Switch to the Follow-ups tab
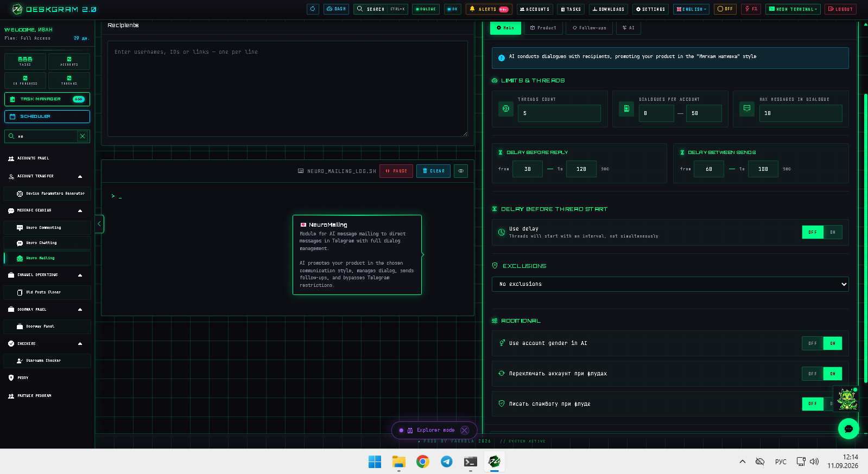The height and width of the screenshot is (474, 868). point(590,28)
